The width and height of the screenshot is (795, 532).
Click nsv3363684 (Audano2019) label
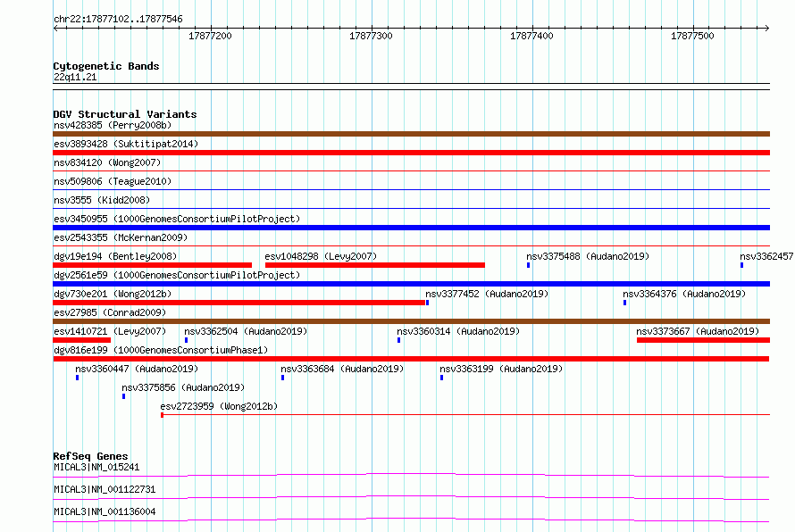342,369
